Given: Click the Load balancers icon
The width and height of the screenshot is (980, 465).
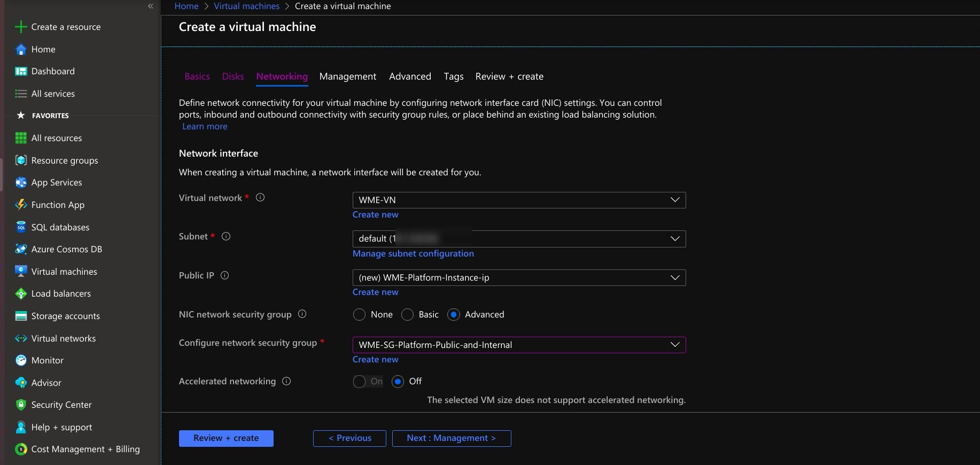Looking at the screenshot, I should [x=21, y=293].
